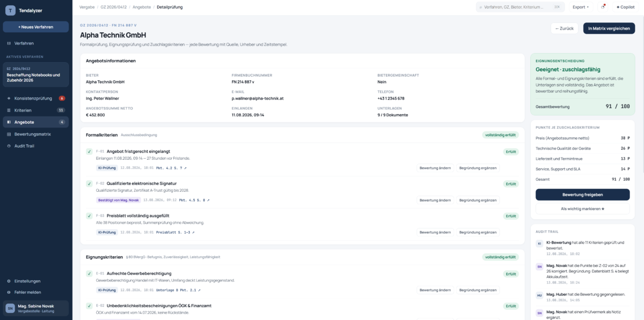
Task: Click the Tendalyzer logo icon
Action: tap(10, 10)
